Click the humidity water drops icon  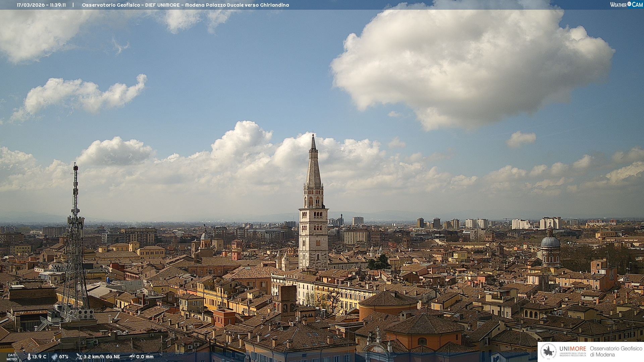(54, 357)
